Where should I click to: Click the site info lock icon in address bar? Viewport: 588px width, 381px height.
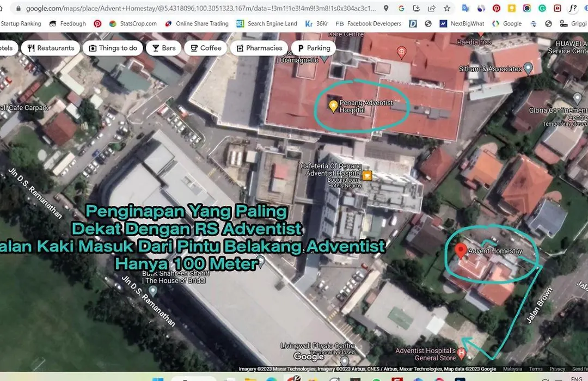pos(18,8)
